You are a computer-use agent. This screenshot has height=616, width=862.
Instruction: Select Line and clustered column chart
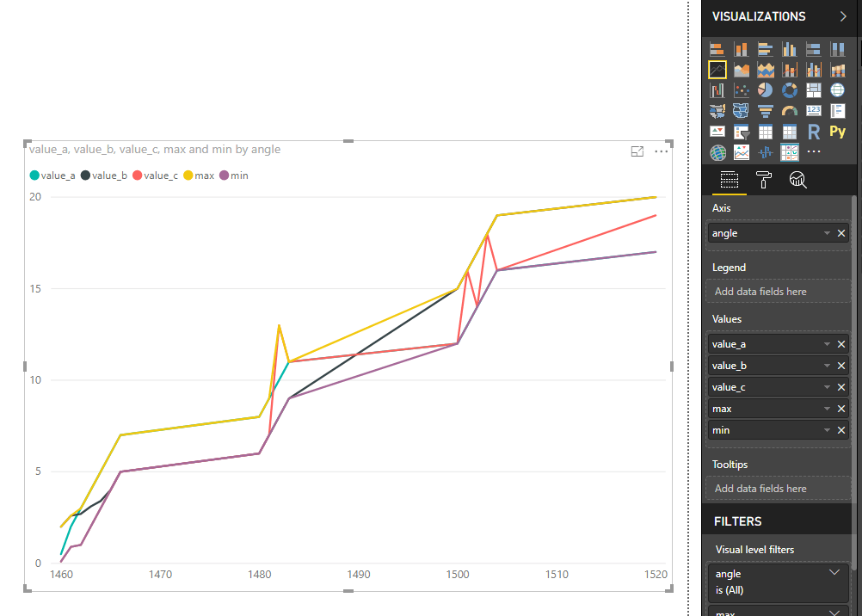pos(814,70)
